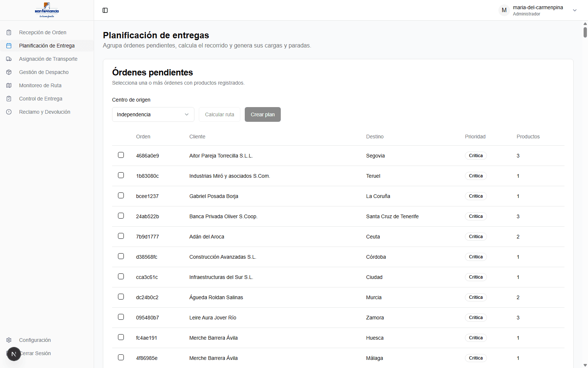The height and width of the screenshot is (368, 588).
Task: Click the Asignación de Transporte truck icon
Action: [x=9, y=59]
